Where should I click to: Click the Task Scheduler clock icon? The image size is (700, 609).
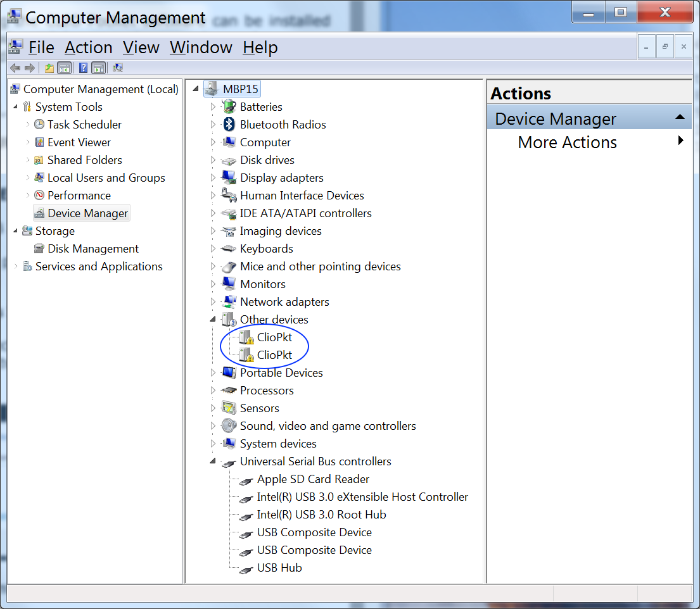[39, 125]
